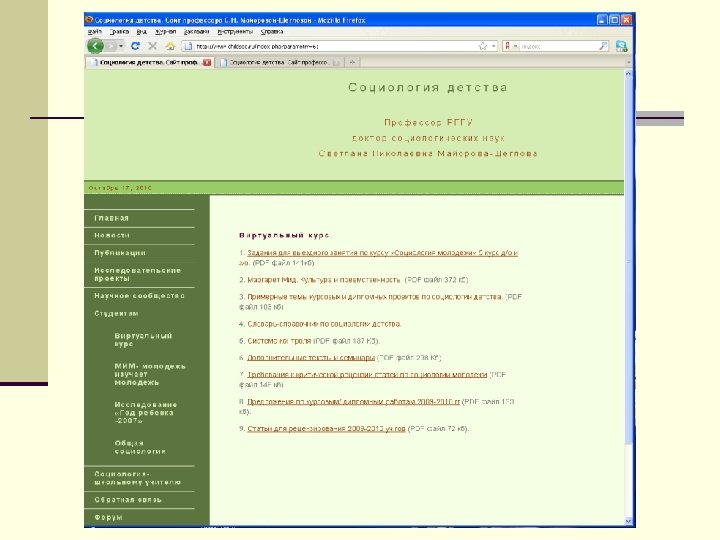Open item 4 Словарь-справочник по социологии детства
Image resolution: width=720 pixels, height=540 pixels.
[324, 324]
